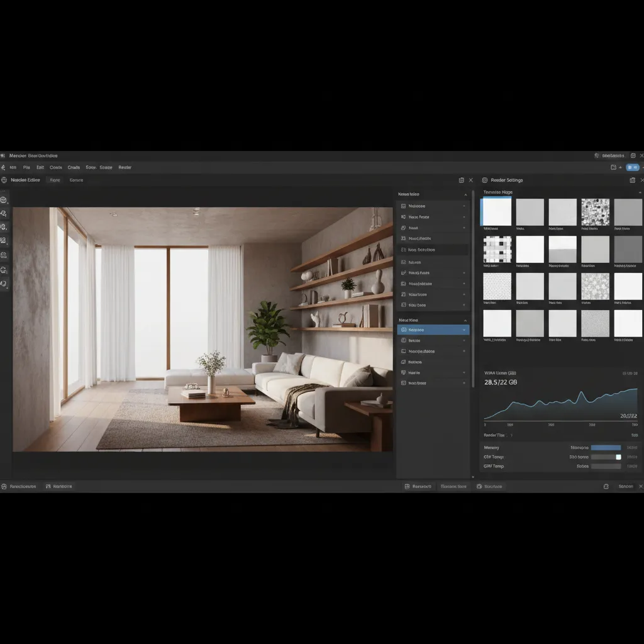
Task: Open the Edit menu
Action: [40, 167]
